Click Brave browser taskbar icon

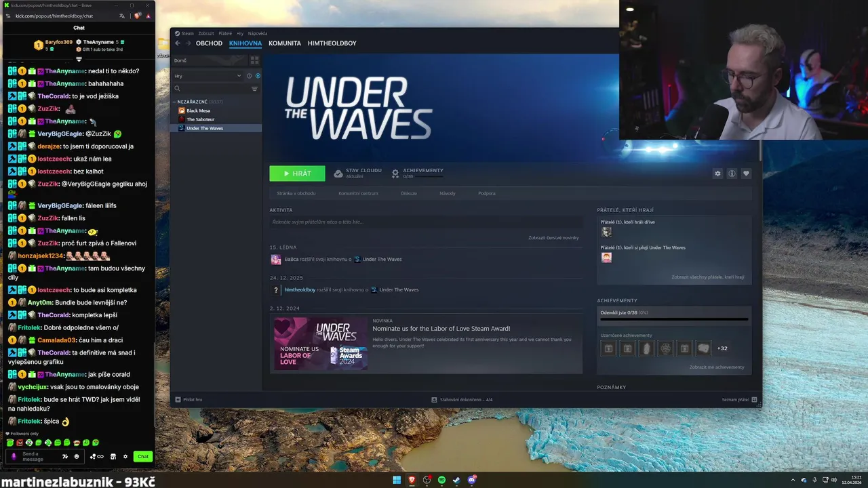tap(412, 480)
